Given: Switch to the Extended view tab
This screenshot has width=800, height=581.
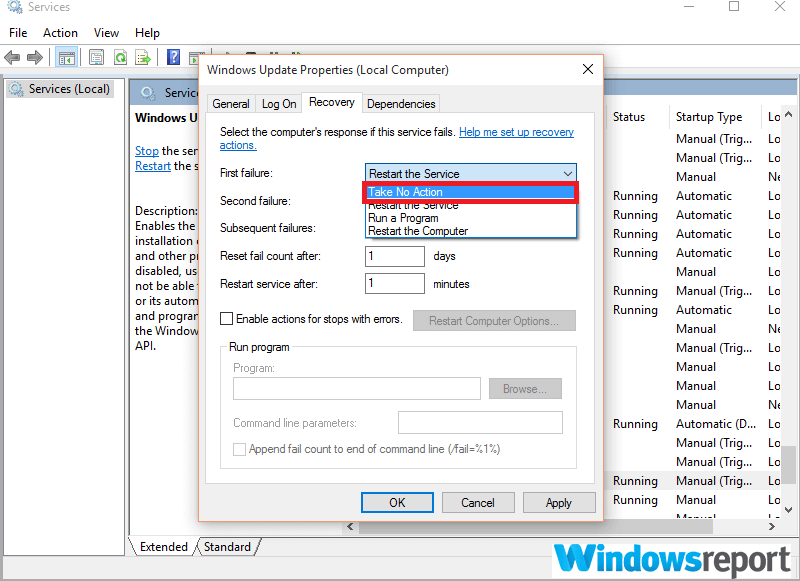Looking at the screenshot, I should click(164, 547).
